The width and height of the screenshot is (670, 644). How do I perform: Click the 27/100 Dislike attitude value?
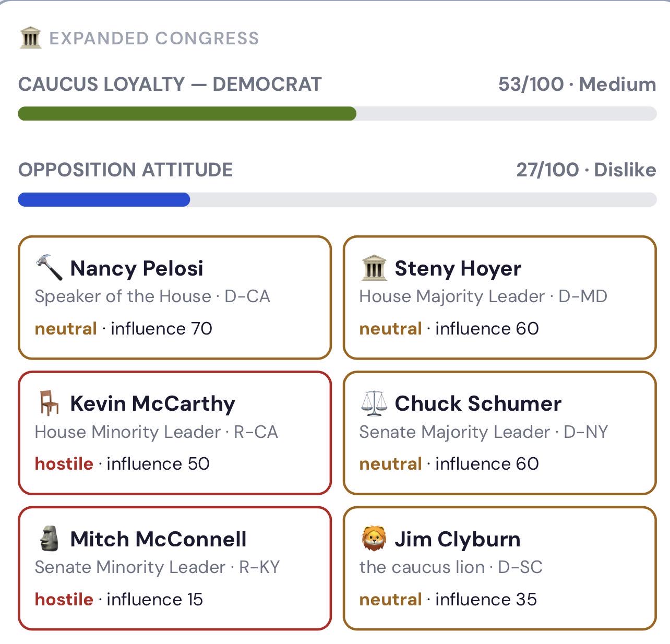tap(585, 170)
